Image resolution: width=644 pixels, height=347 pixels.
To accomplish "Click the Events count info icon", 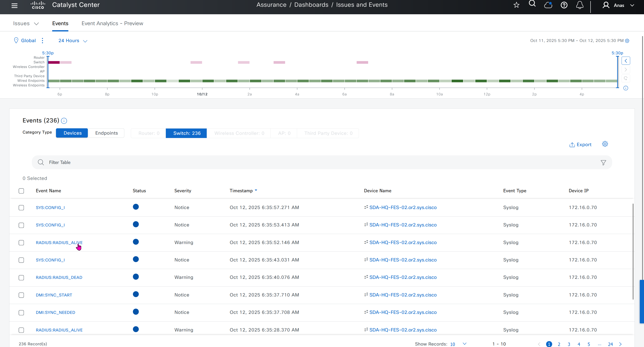I will coord(64,121).
